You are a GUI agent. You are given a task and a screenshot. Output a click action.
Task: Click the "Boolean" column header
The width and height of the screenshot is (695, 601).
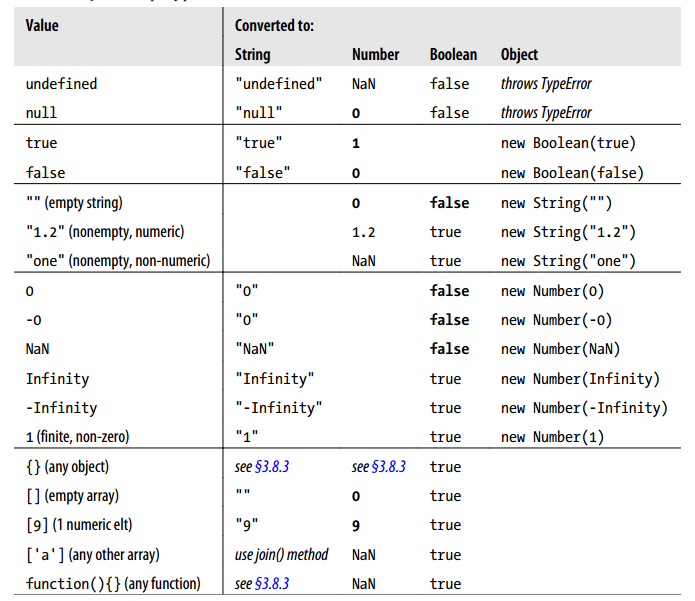coord(453,55)
